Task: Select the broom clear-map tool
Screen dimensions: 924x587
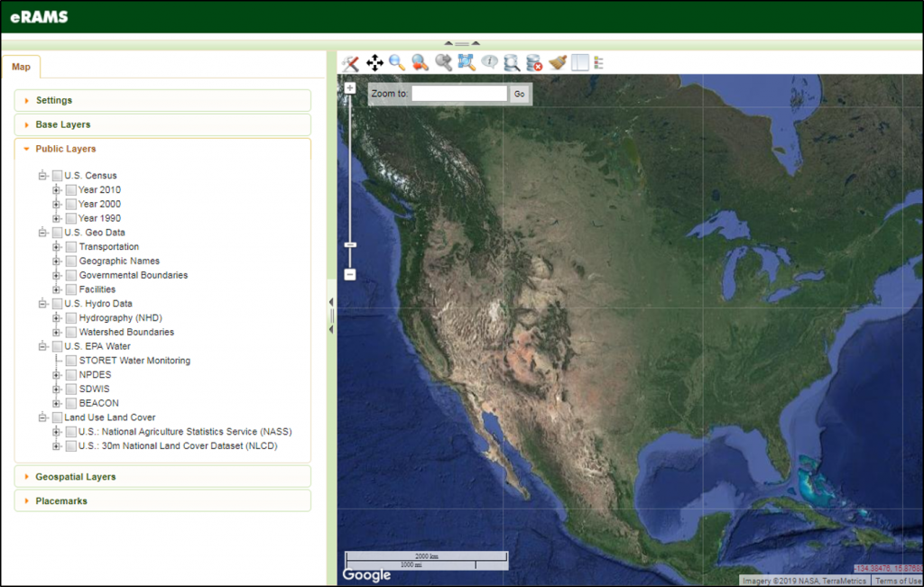Action: pyautogui.click(x=557, y=63)
